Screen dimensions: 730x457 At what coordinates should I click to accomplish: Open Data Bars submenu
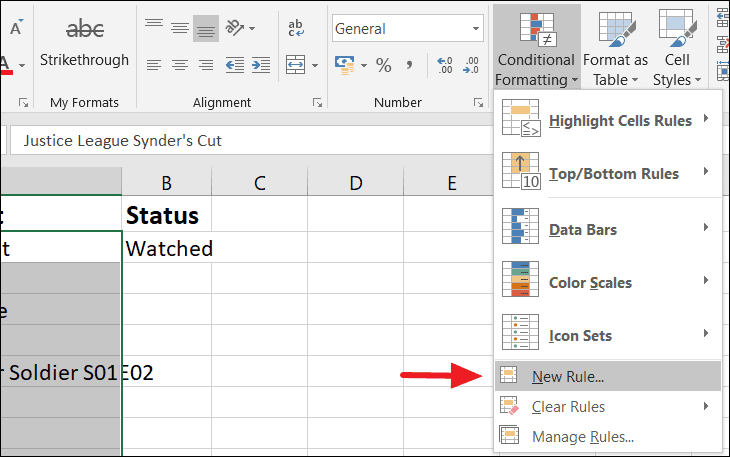tap(608, 228)
